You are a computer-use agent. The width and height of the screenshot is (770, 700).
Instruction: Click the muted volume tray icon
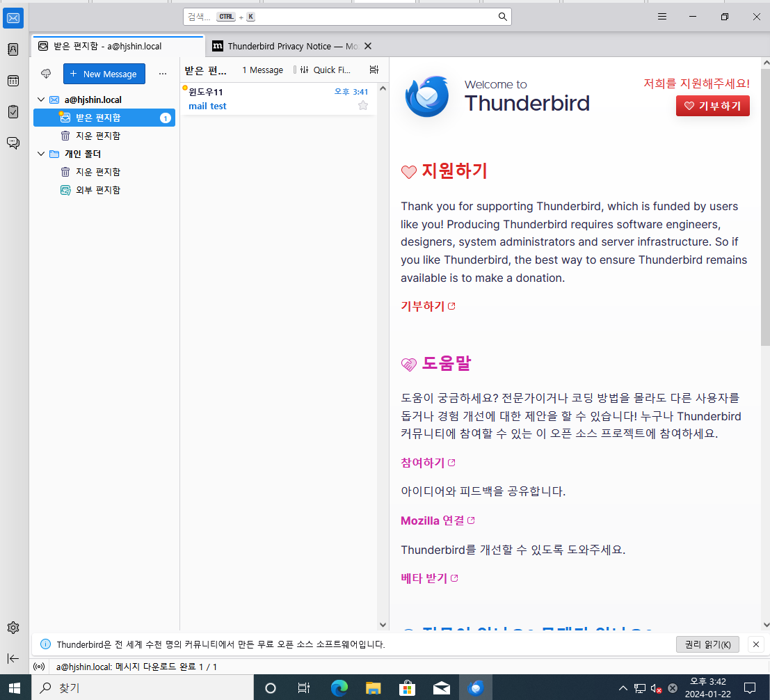(656, 688)
